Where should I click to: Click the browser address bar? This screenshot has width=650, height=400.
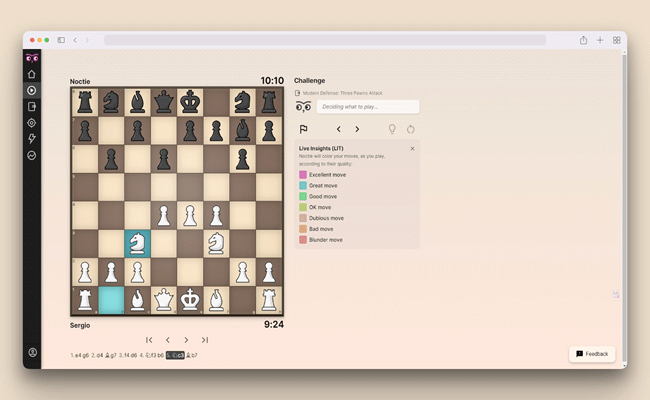tap(325, 40)
